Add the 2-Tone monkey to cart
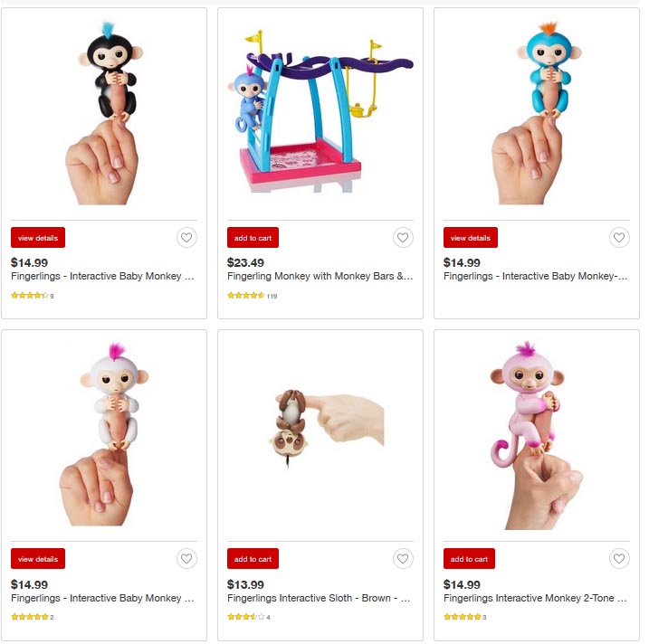Screen dimensions: 649x644 point(470,559)
